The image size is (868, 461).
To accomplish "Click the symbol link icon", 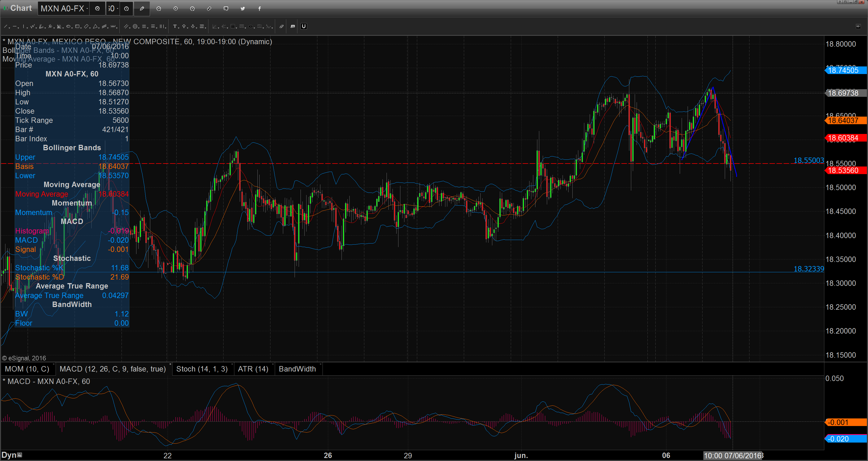I will coord(209,8).
